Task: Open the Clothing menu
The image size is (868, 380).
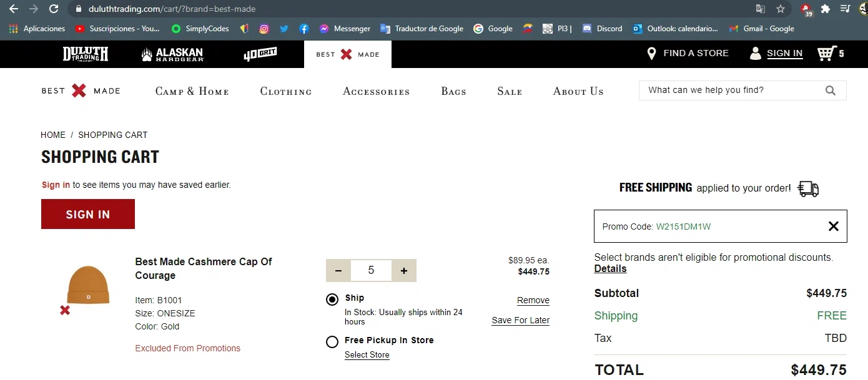Action: point(286,91)
